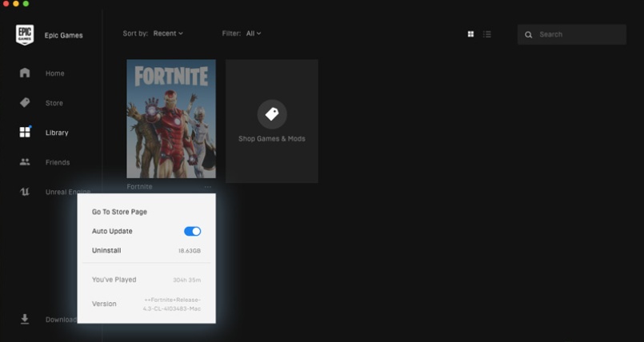This screenshot has height=342, width=644.
Task: Click the Library grid icon
Action: click(x=25, y=132)
